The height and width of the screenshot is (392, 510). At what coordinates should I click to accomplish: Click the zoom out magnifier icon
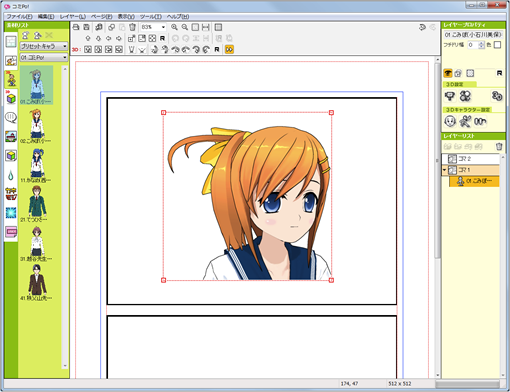(185, 27)
